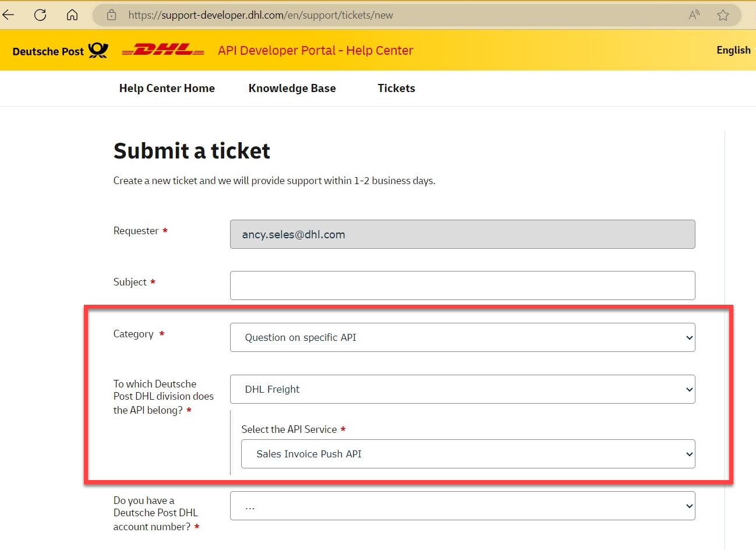Click the browser back arrow
756x550 pixels.
click(9, 15)
